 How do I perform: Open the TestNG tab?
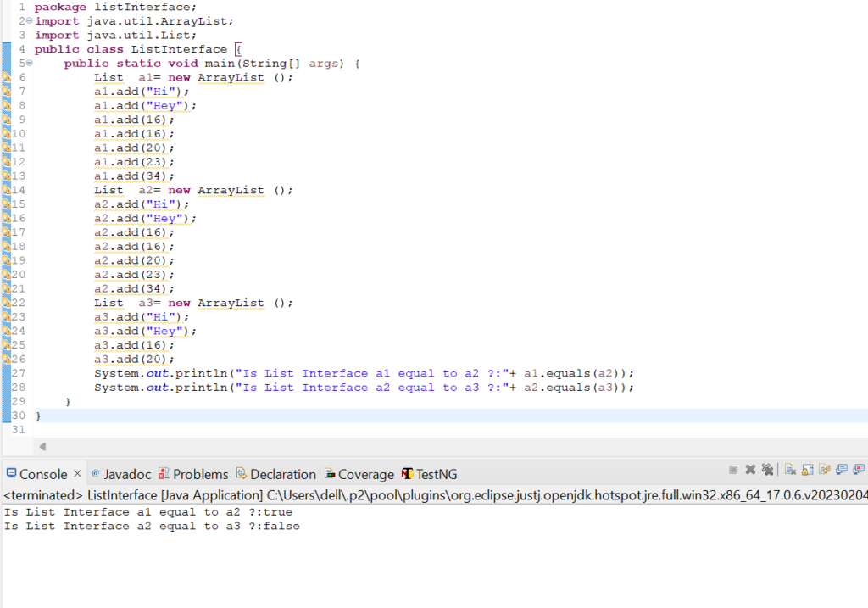[430, 474]
